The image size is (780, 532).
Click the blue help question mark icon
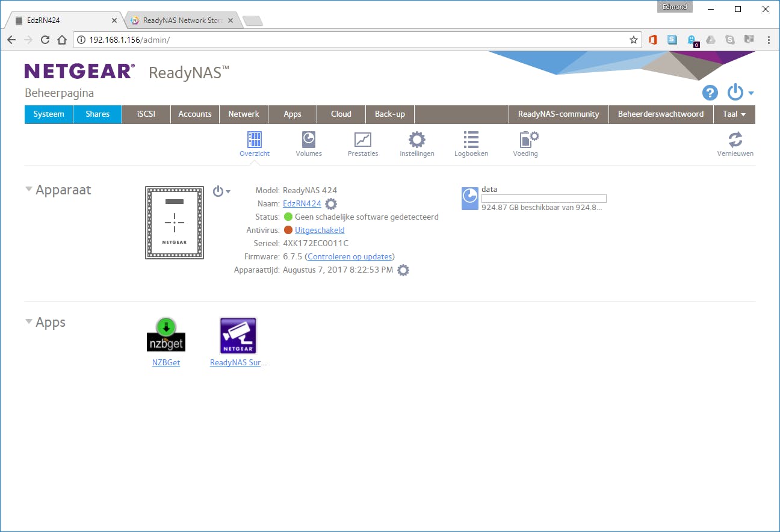tap(710, 93)
